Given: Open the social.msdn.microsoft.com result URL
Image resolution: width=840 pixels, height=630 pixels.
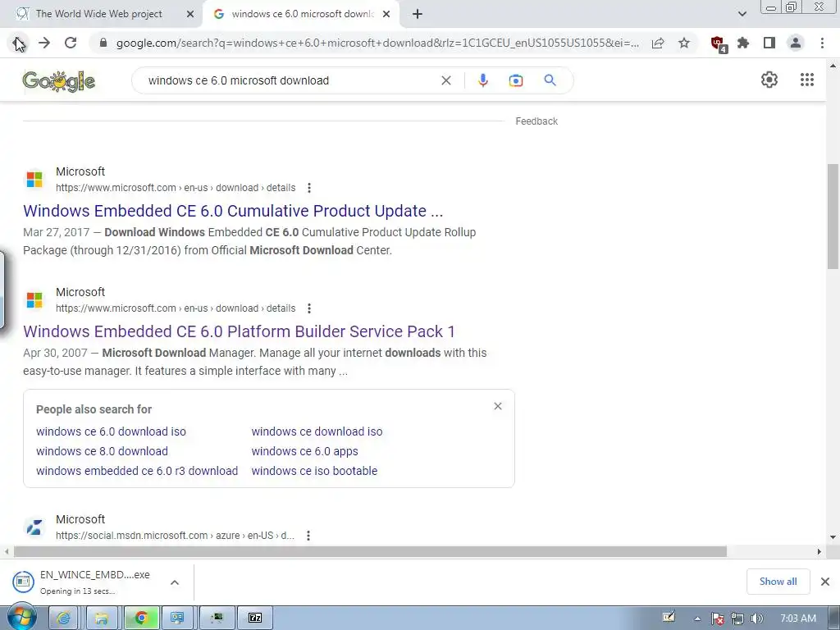Looking at the screenshot, I should coord(176,536).
